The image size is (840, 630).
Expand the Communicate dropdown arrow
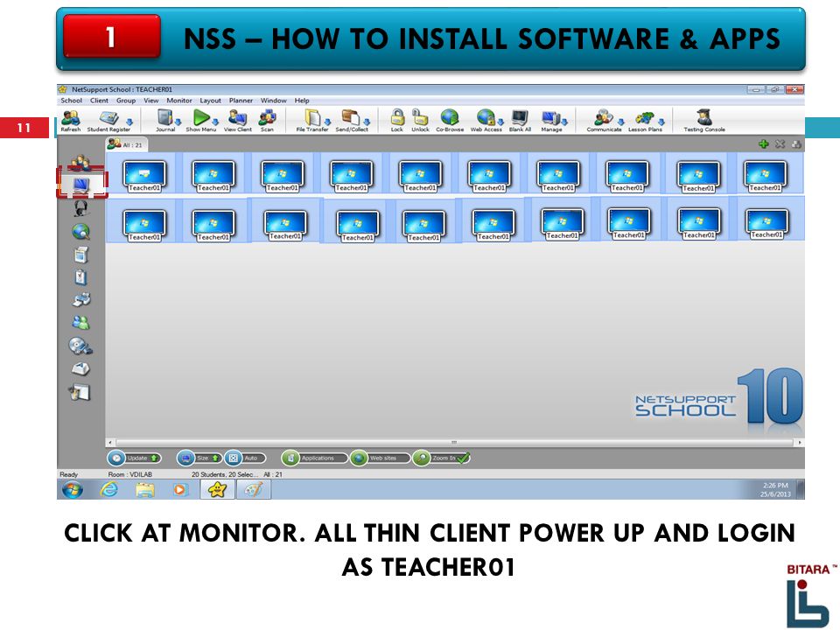tap(620, 122)
